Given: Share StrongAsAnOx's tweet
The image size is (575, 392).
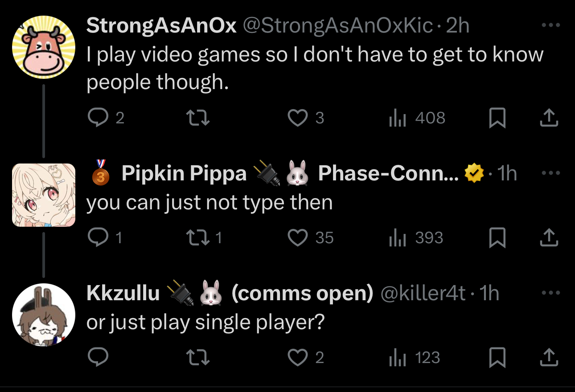Looking at the screenshot, I should click(549, 118).
